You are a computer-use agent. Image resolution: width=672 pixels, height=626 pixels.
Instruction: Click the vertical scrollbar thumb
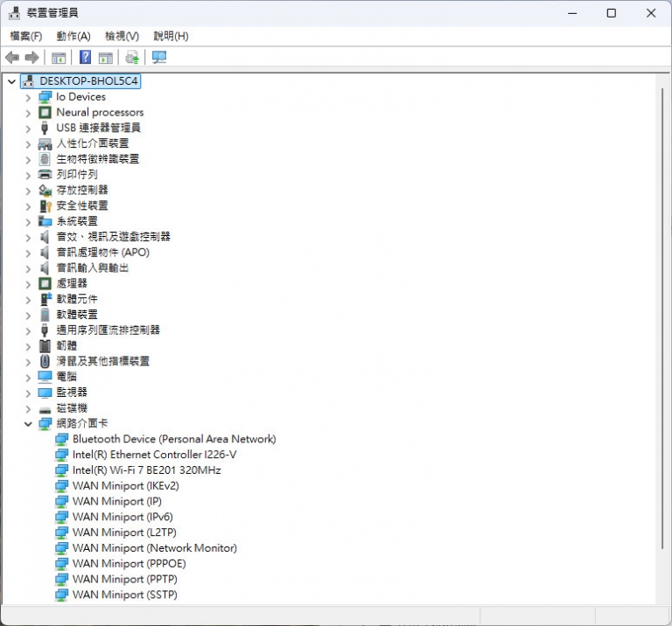[x=661, y=319]
